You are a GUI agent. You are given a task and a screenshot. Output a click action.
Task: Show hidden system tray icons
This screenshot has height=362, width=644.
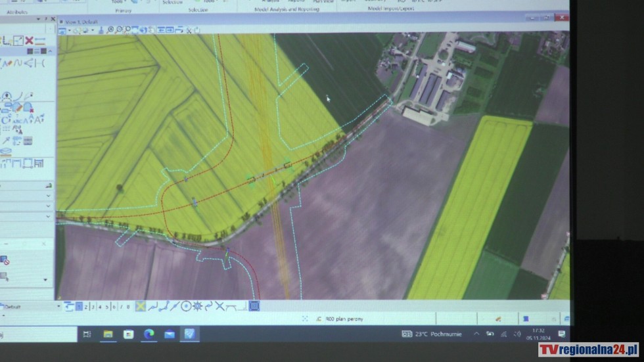click(x=476, y=334)
